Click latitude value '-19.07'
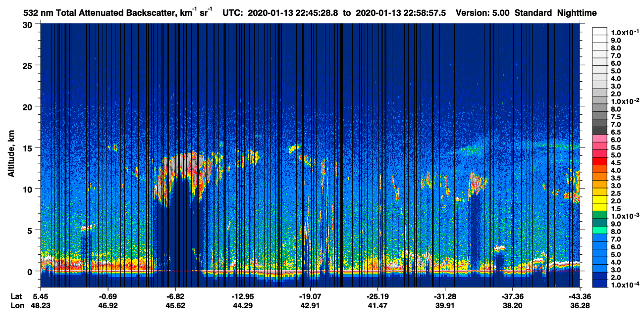The width and height of the screenshot is (644, 330). pyautogui.click(x=310, y=296)
